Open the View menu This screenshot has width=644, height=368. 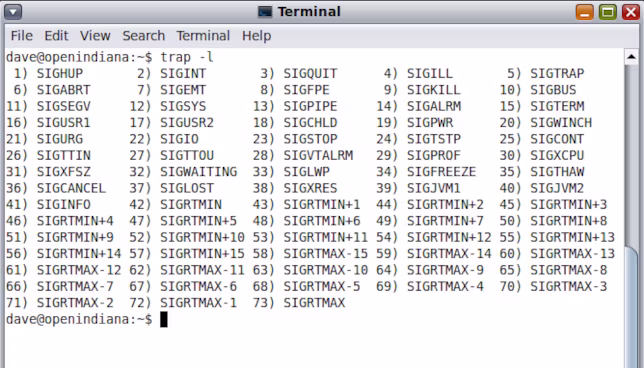coord(95,36)
